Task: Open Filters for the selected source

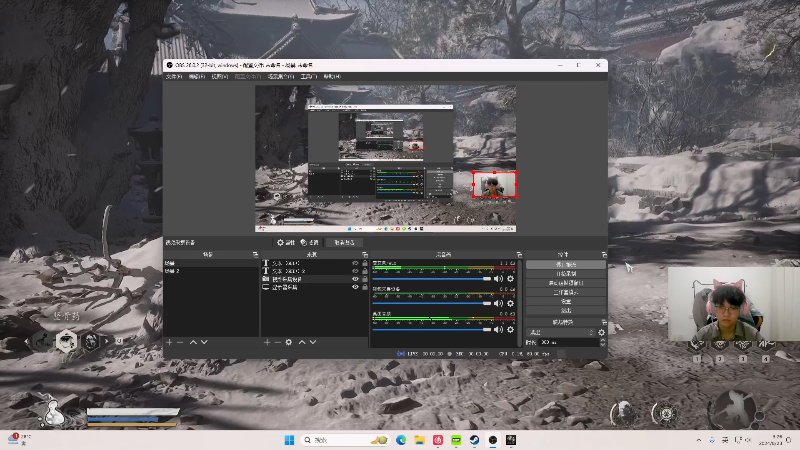Action: [309, 242]
